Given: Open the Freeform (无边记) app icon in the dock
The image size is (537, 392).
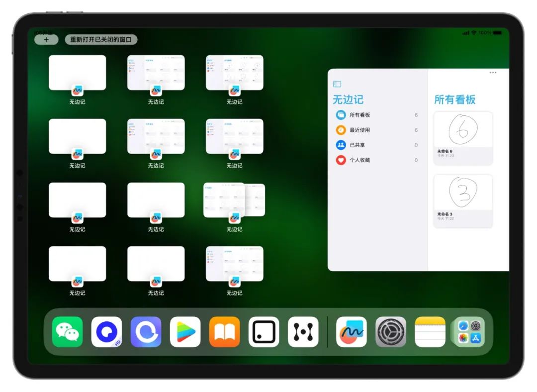Looking at the screenshot, I should coord(352,331).
